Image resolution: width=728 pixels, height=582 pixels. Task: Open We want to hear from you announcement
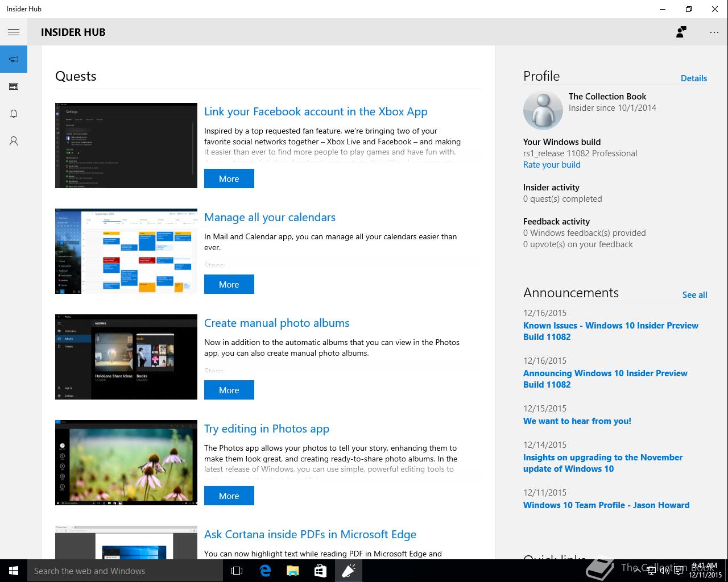tap(577, 421)
